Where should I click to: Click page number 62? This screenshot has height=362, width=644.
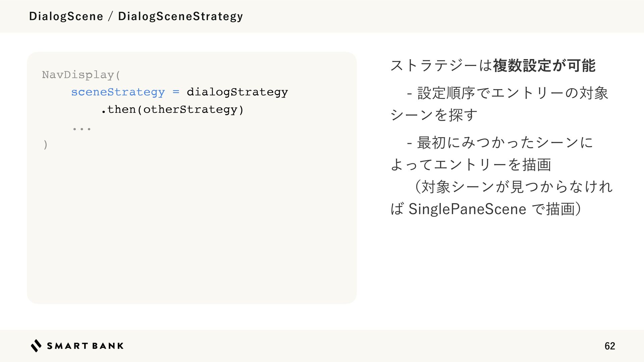610,346
